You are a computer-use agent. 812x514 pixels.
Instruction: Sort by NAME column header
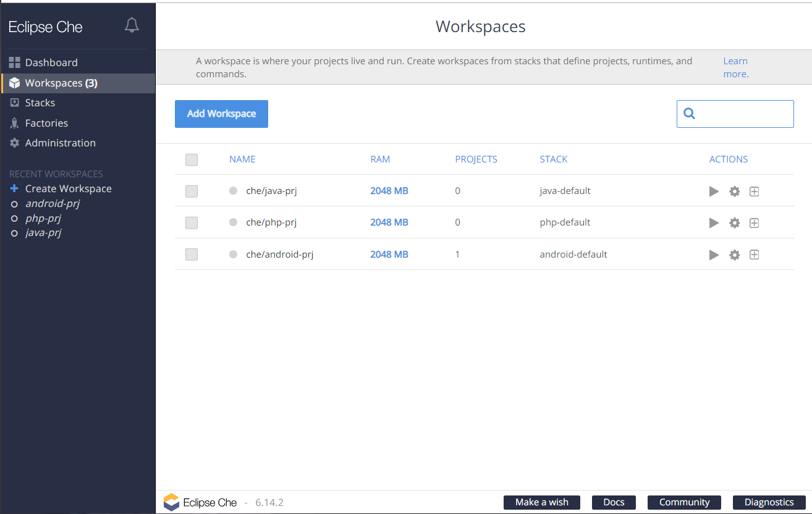(x=242, y=159)
